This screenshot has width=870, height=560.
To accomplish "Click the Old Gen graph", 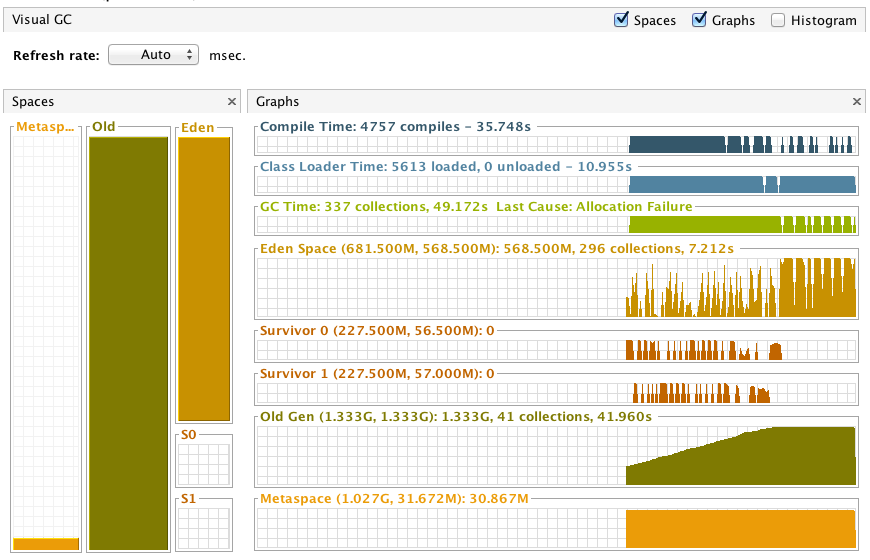I will click(556, 456).
